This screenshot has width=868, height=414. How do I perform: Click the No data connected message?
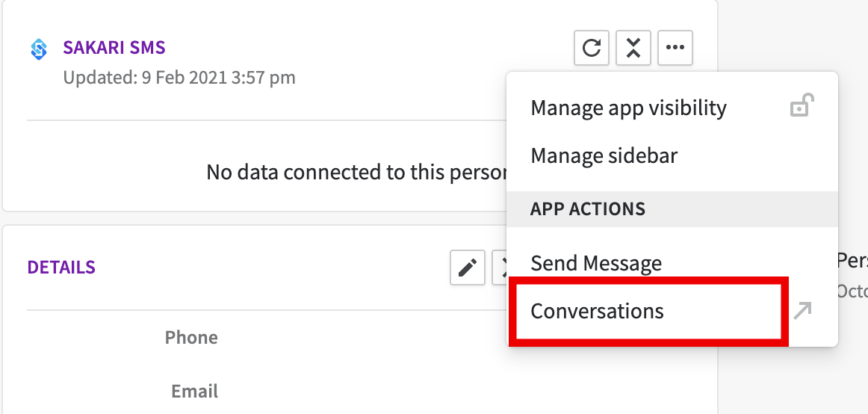[x=356, y=172]
